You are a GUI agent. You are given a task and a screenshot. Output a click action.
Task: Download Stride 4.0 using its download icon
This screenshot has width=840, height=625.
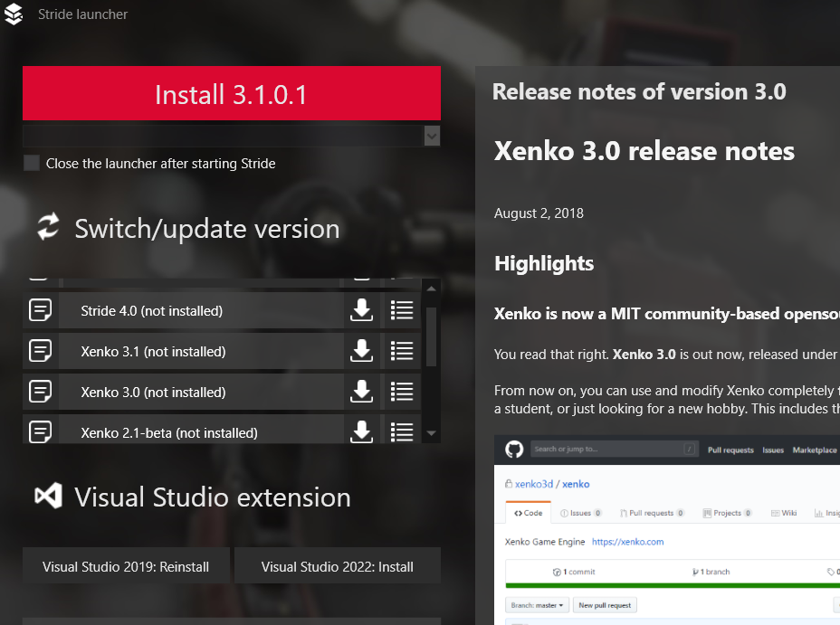(361, 310)
